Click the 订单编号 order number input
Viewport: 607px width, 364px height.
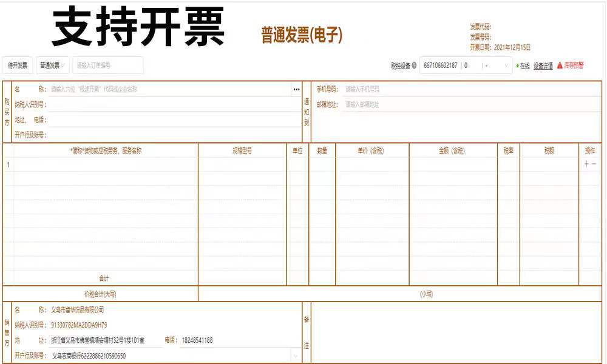tap(108, 65)
